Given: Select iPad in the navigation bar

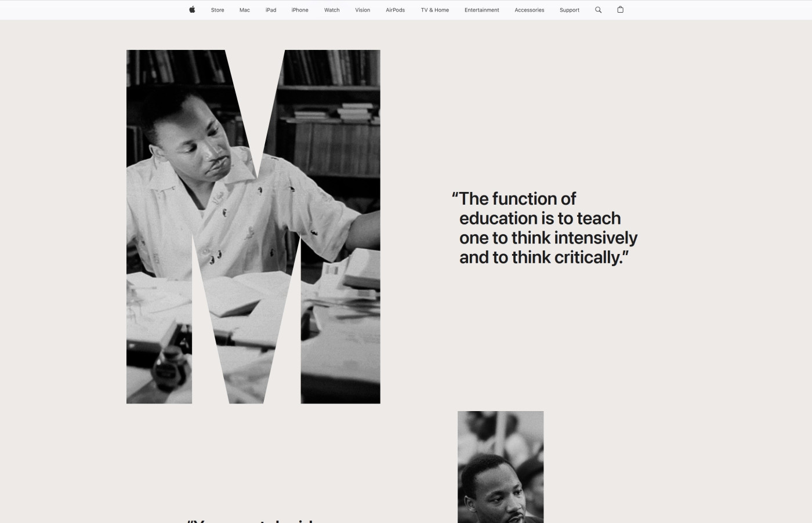Looking at the screenshot, I should coord(271,10).
